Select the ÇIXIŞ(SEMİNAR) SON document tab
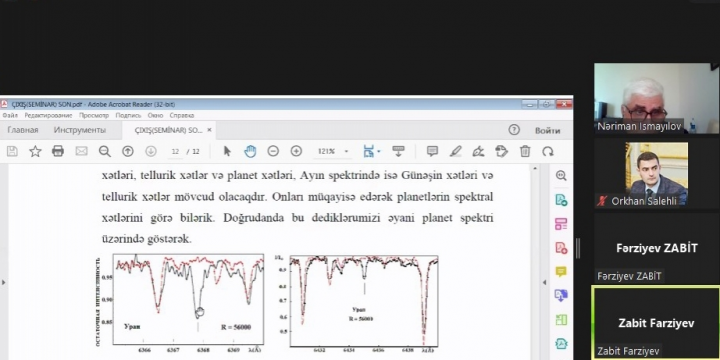Viewport: 720px width, 360px height. pos(168,130)
